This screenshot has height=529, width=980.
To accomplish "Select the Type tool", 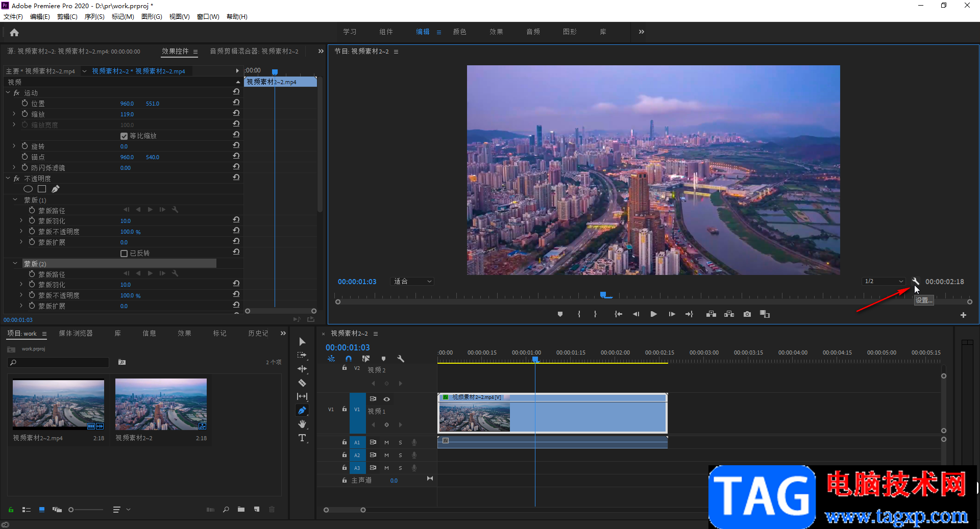I will coord(302,438).
